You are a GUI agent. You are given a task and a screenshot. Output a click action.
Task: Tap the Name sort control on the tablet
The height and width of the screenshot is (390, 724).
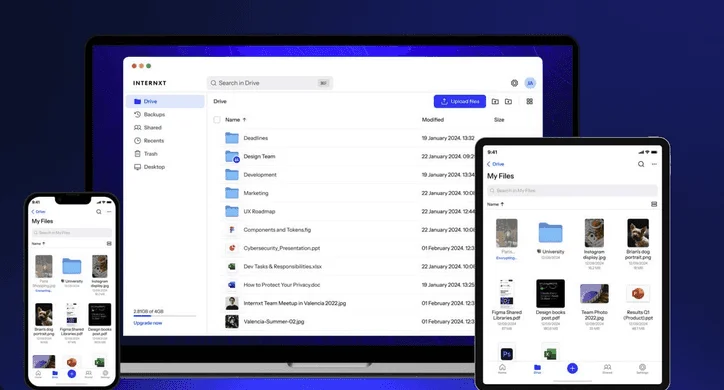tap(495, 204)
